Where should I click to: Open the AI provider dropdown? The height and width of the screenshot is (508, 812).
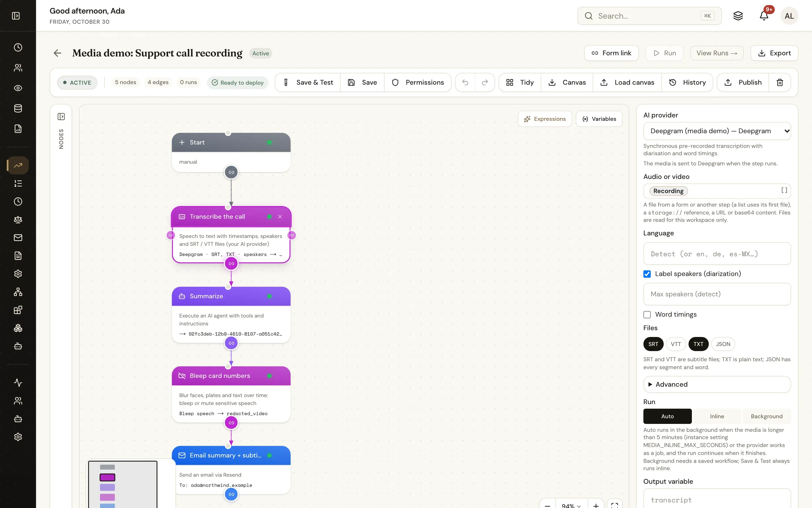tap(717, 131)
